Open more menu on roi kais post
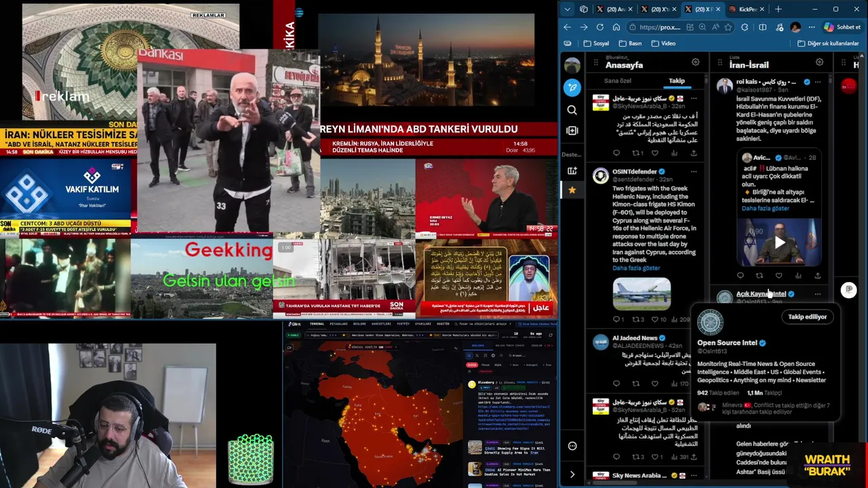 (x=818, y=82)
